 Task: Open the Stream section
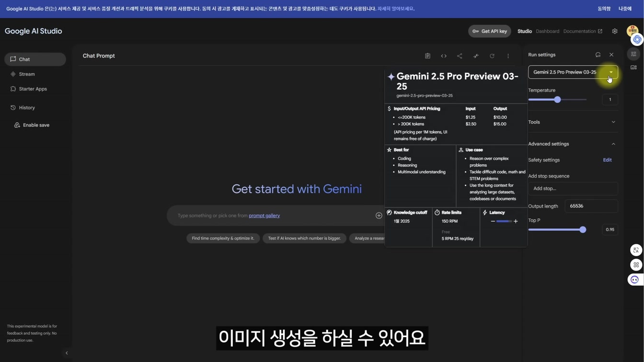35,74
